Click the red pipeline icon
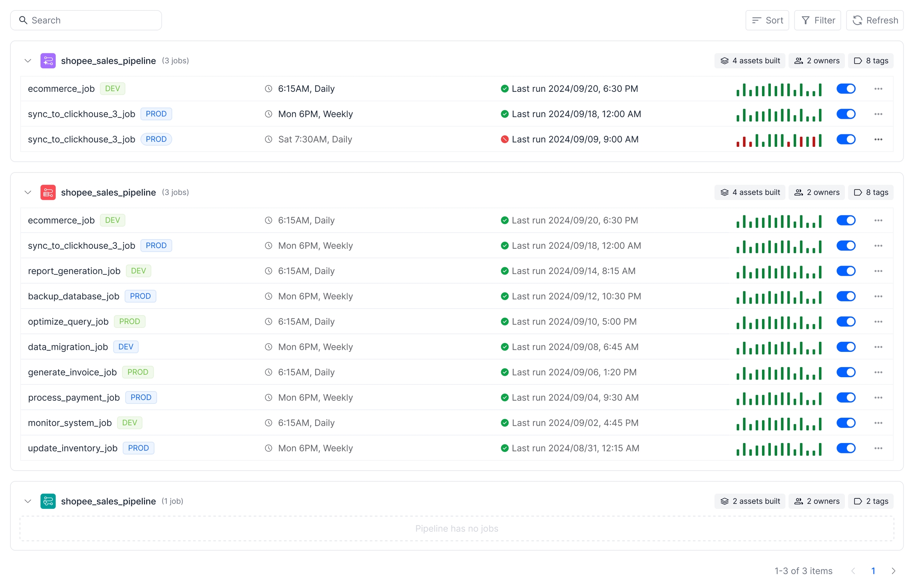Screen dimensions: 924x581 48,192
